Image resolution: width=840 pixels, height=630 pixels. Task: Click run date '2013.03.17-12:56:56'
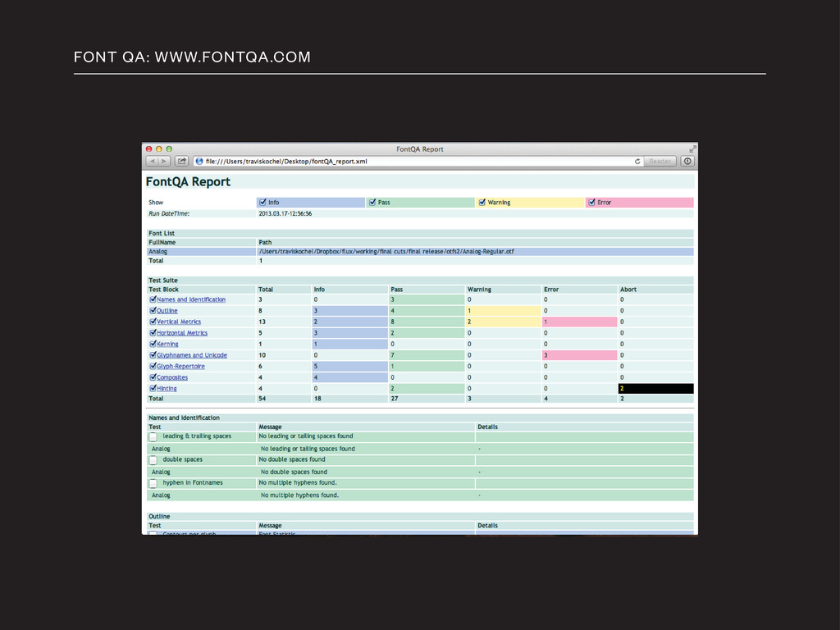[x=285, y=213]
